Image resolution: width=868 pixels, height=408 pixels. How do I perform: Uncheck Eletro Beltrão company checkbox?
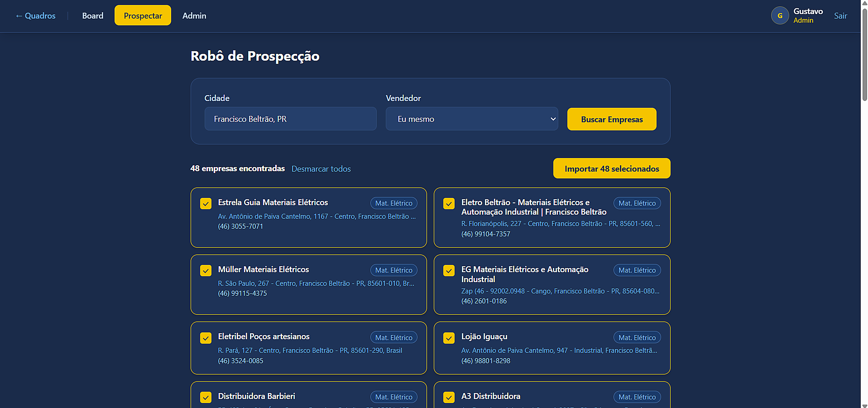tap(449, 204)
